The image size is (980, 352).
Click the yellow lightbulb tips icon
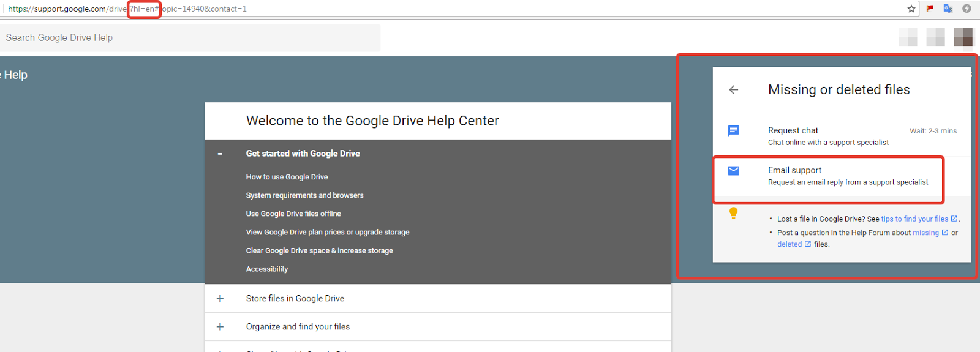coord(733,213)
